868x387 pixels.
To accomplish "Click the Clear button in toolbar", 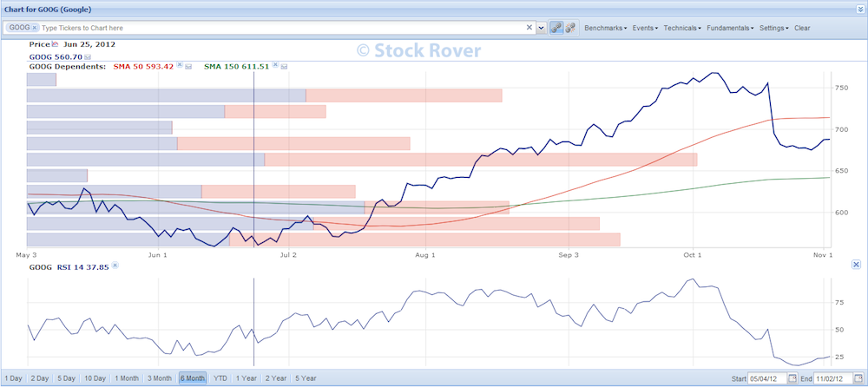I will coord(802,28).
